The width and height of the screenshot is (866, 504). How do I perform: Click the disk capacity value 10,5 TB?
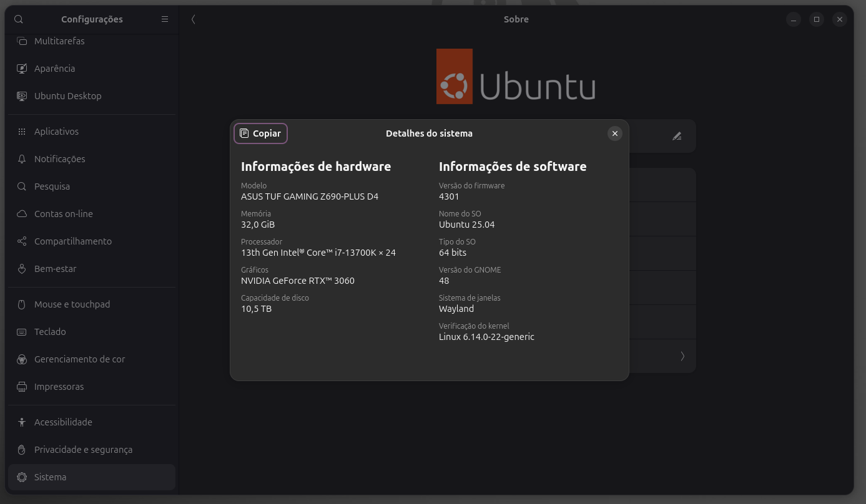tap(256, 309)
